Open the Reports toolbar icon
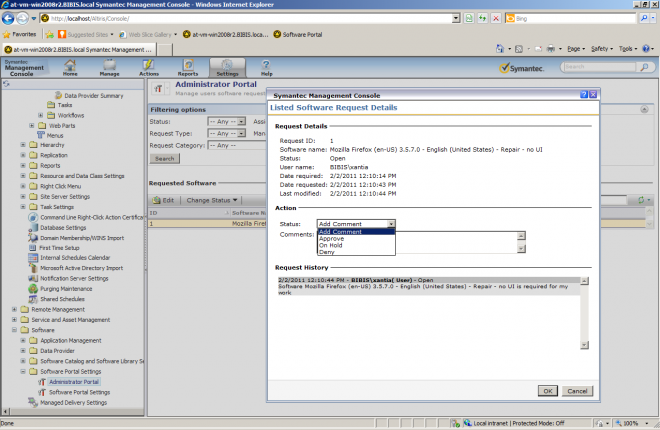Viewport: 660px width, 430px height. coord(188,67)
